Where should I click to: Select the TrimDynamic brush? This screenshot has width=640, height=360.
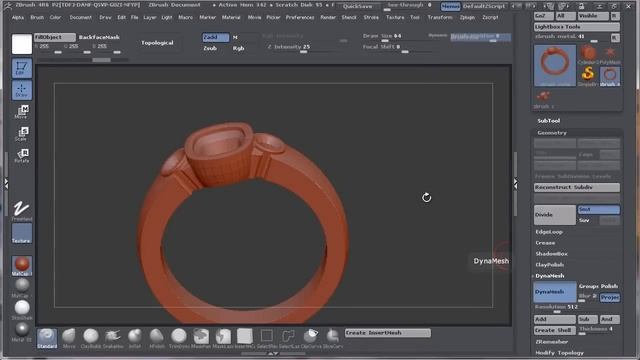179,338
